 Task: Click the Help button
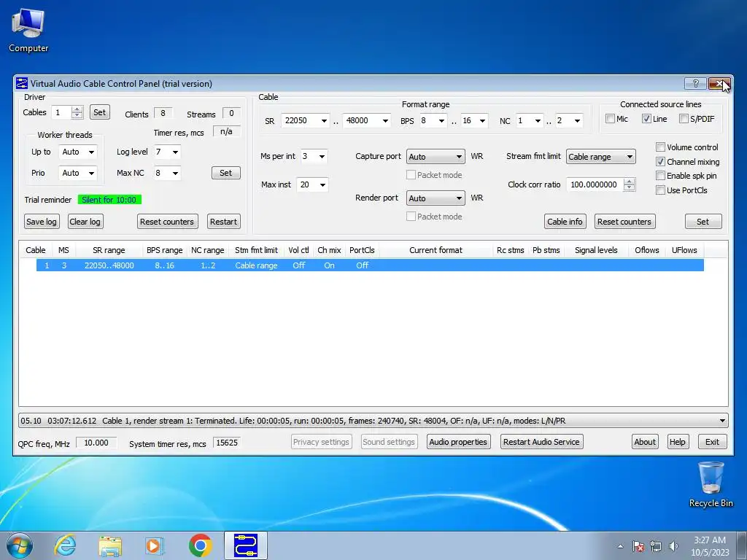pos(678,442)
